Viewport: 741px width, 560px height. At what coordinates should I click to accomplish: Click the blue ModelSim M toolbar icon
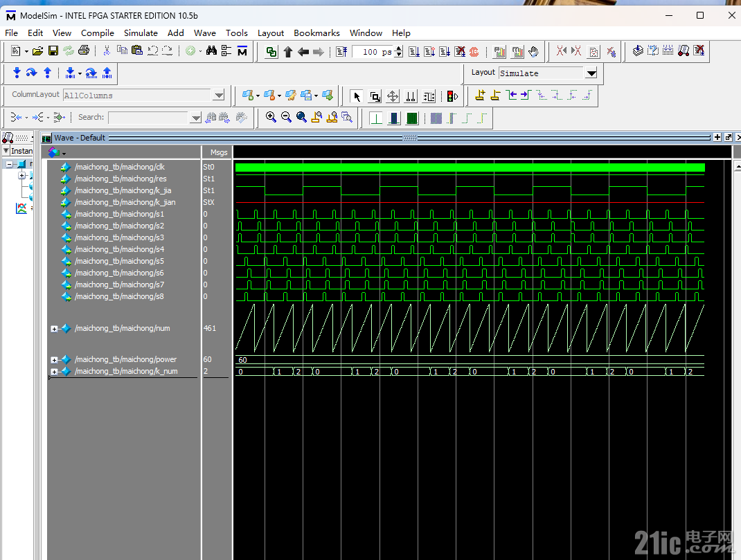242,51
